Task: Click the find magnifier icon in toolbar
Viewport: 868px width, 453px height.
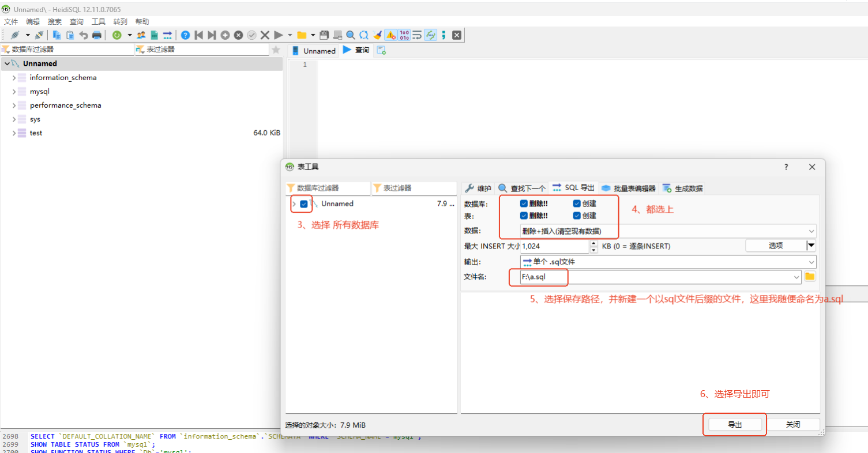Action: coord(351,35)
